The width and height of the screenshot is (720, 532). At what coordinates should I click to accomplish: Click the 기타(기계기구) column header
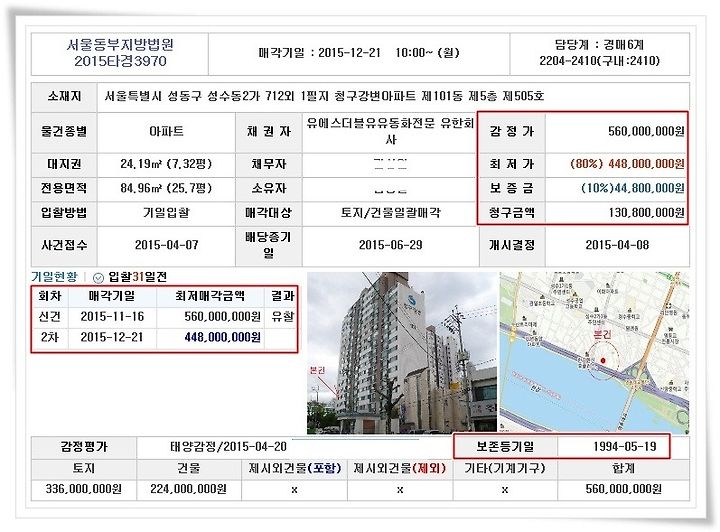click(505, 468)
